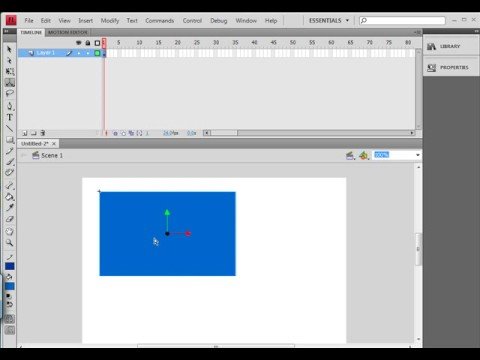Select the Line tool
The image size is (480, 360).
tap(10, 128)
